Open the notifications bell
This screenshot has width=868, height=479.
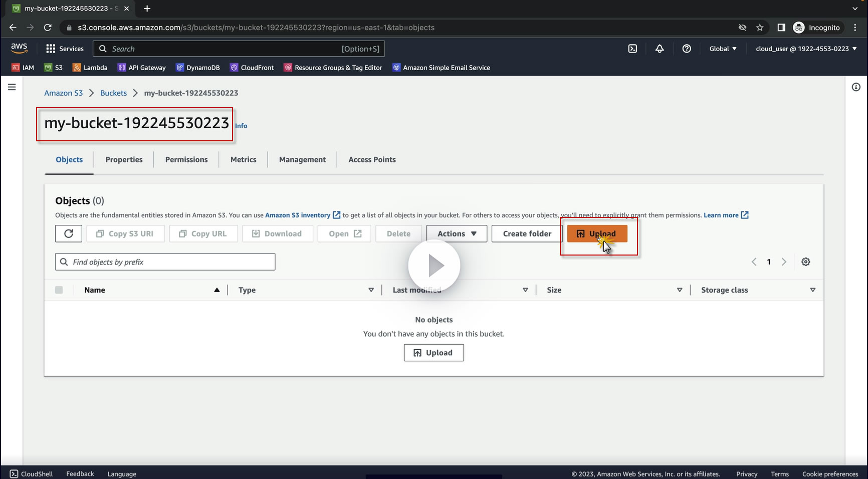tap(660, 49)
